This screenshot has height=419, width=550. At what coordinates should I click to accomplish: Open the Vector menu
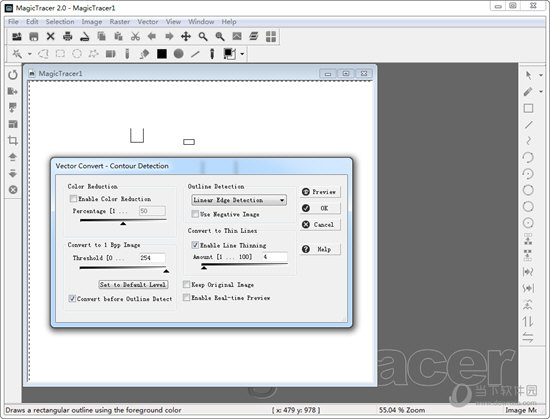coord(148,22)
